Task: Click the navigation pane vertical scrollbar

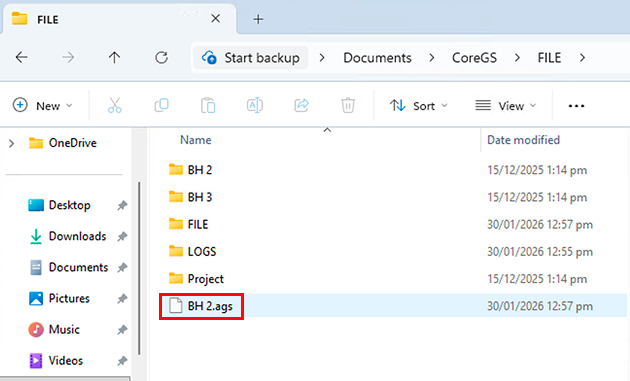Action: coord(139,268)
